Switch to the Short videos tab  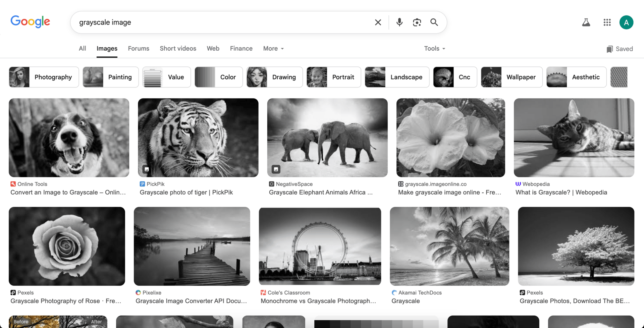[x=178, y=49]
